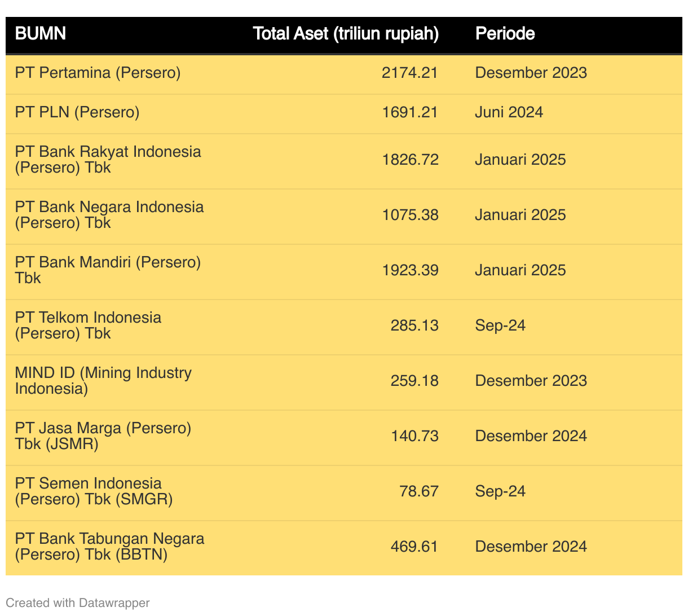
Task: Click Desember 2024 in Jasa Marga row
Action: coord(531,436)
